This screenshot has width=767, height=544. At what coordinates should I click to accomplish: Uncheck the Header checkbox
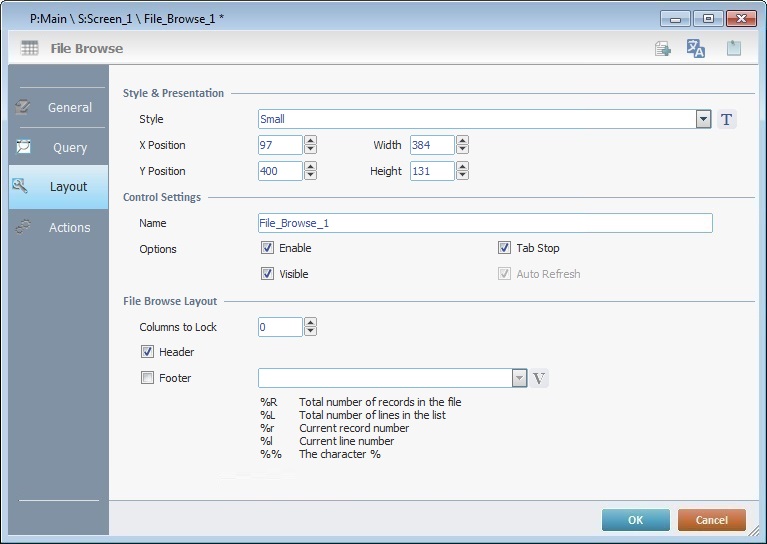[x=148, y=352]
